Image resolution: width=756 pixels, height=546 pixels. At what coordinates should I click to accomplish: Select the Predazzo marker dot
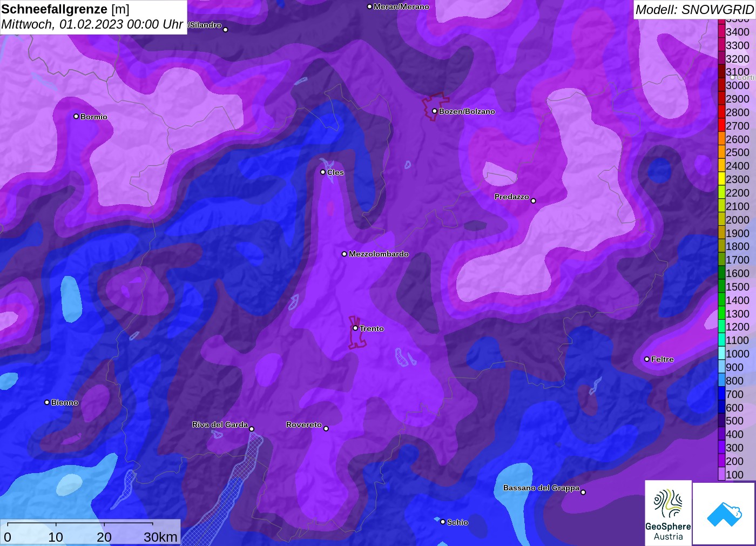[534, 201]
